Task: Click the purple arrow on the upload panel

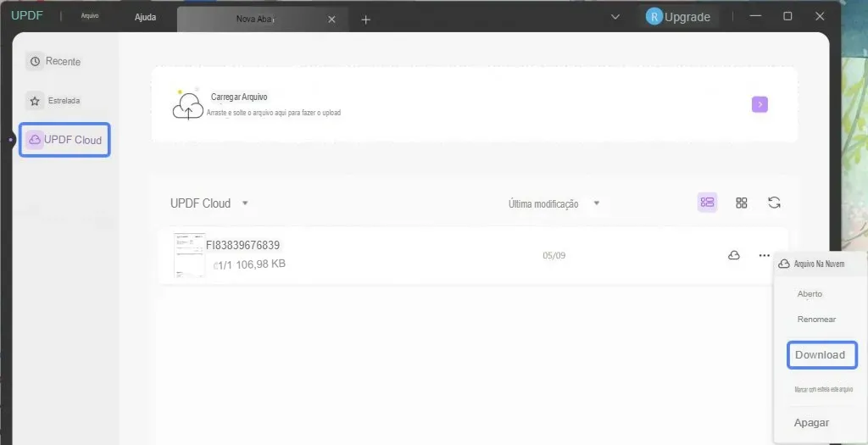Action: pyautogui.click(x=759, y=104)
